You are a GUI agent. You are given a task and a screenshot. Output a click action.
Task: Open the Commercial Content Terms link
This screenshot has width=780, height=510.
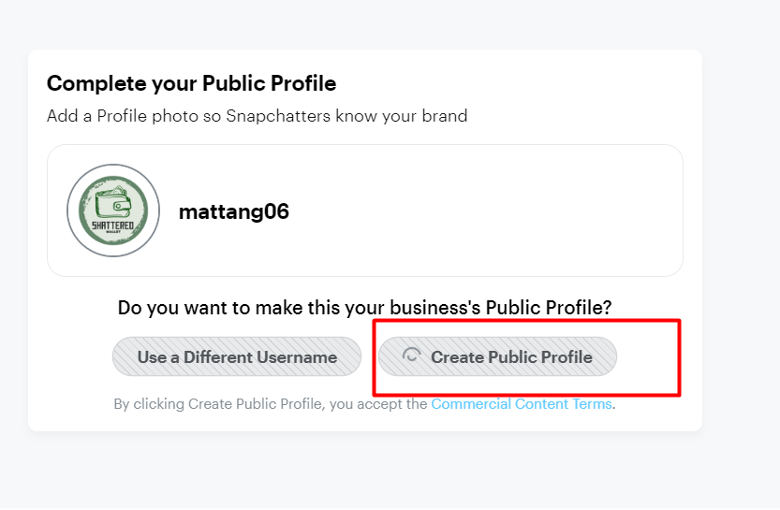coord(521,404)
